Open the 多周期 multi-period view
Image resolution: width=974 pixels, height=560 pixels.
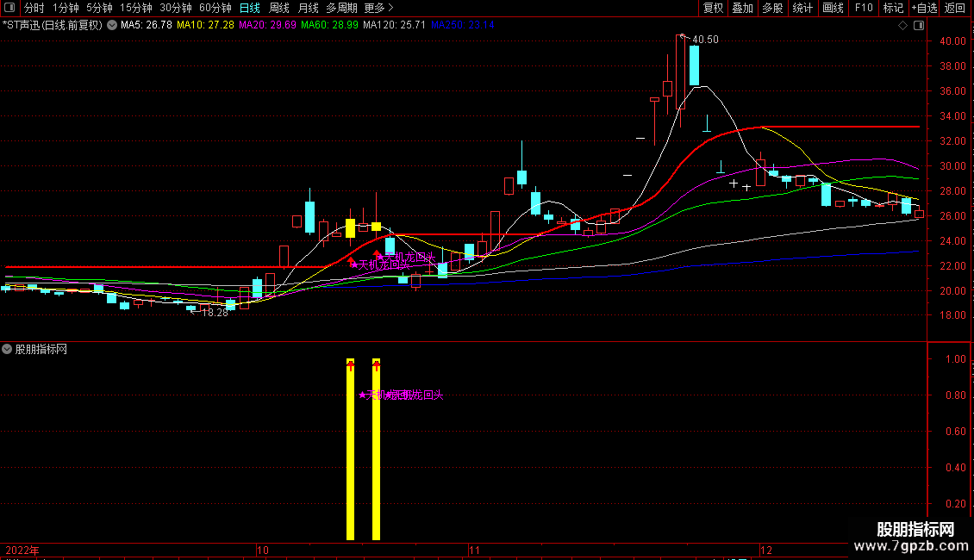(341, 8)
